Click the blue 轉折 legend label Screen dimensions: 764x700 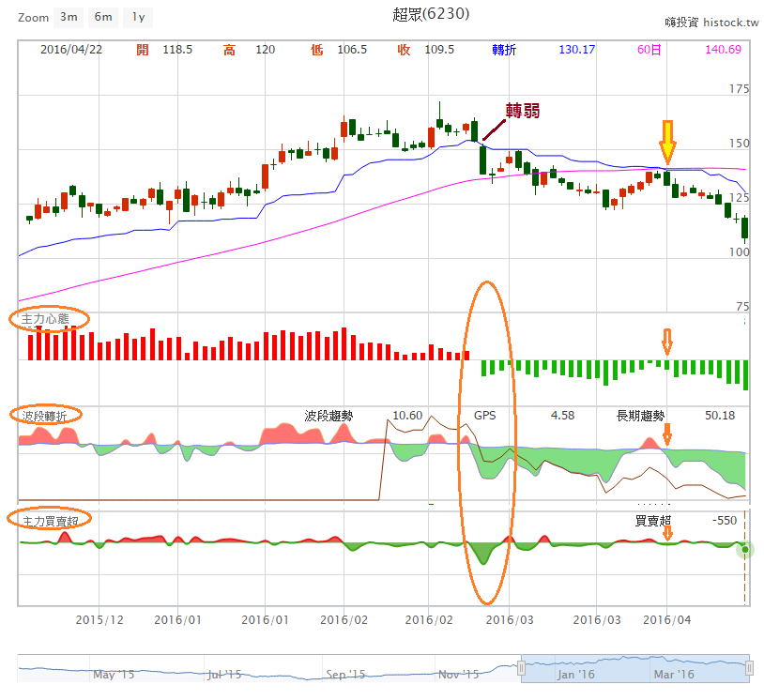tap(504, 50)
